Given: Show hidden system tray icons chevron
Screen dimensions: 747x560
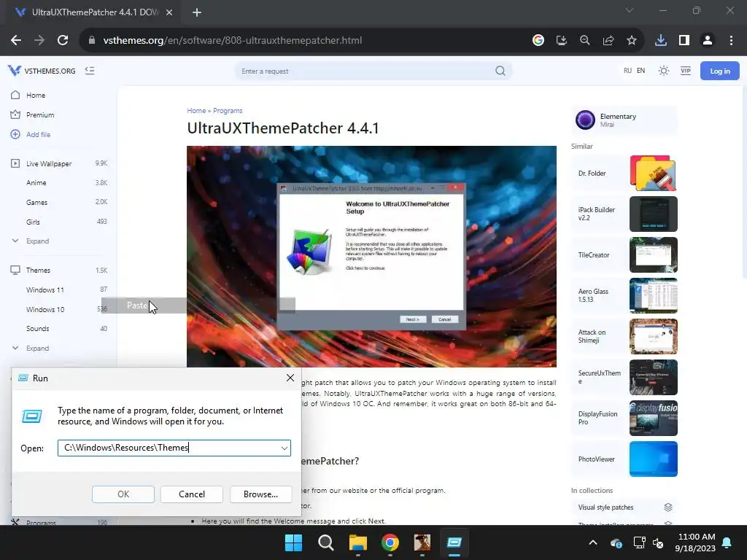Looking at the screenshot, I should [592, 542].
